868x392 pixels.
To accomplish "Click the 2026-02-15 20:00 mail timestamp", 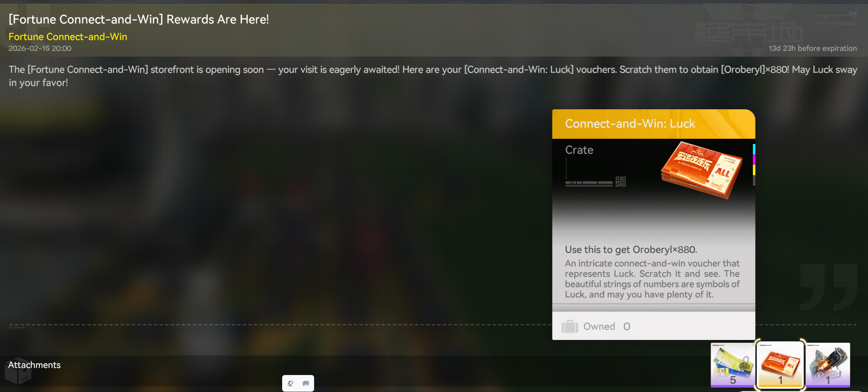I will pos(40,48).
